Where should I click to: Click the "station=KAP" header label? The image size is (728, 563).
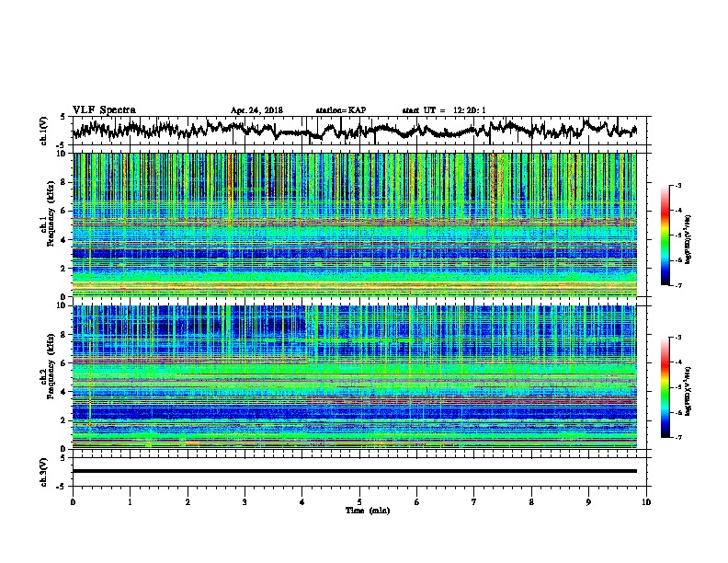click(x=341, y=110)
